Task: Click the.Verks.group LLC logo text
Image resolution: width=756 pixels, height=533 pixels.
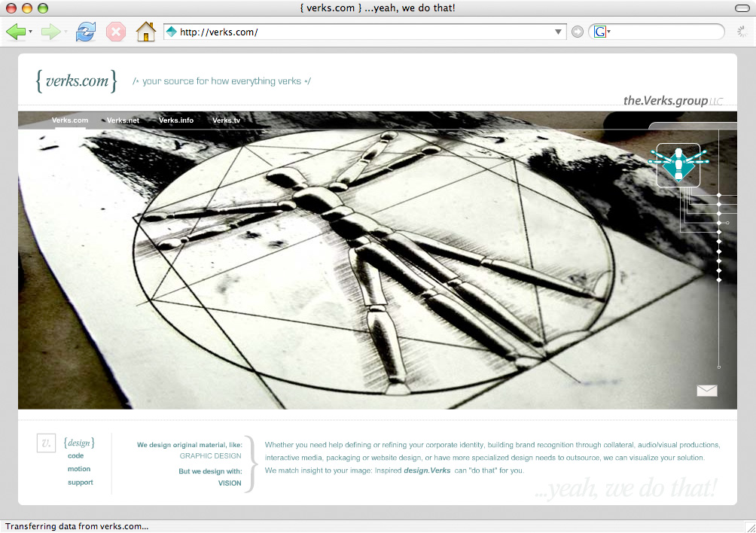Action: tap(673, 100)
